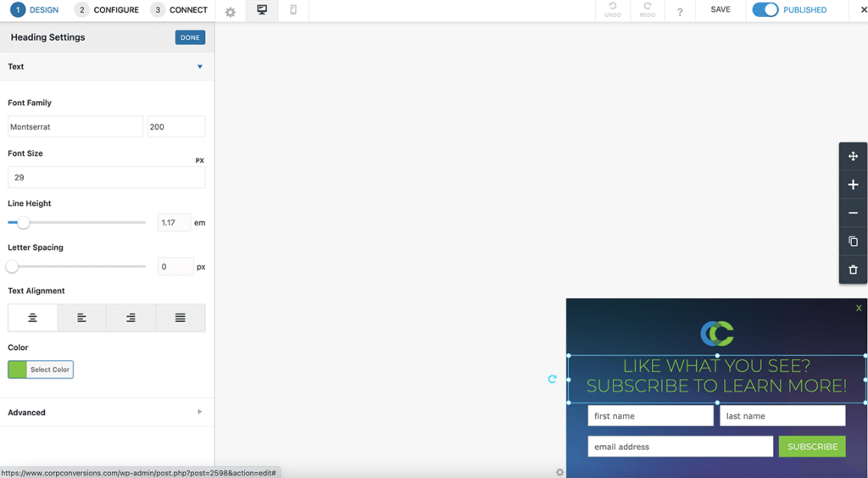The image size is (868, 478).
Task: Redo the last change
Action: tap(647, 10)
